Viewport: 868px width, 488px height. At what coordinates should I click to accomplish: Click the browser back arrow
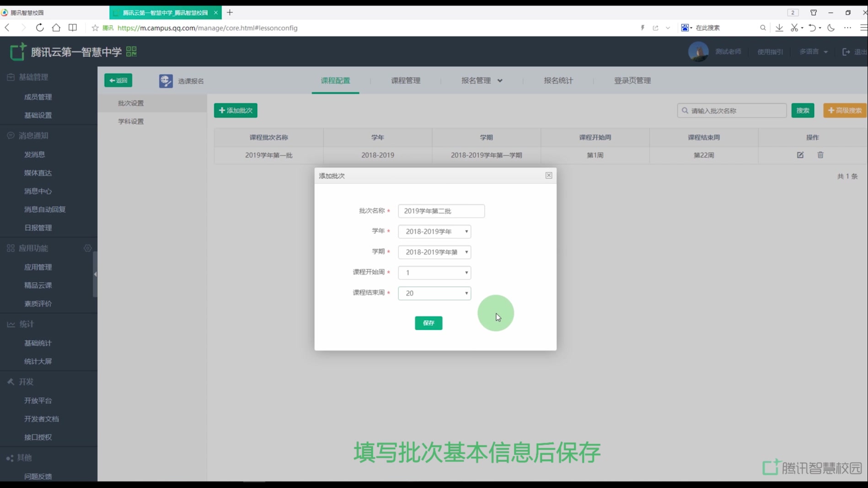click(7, 28)
